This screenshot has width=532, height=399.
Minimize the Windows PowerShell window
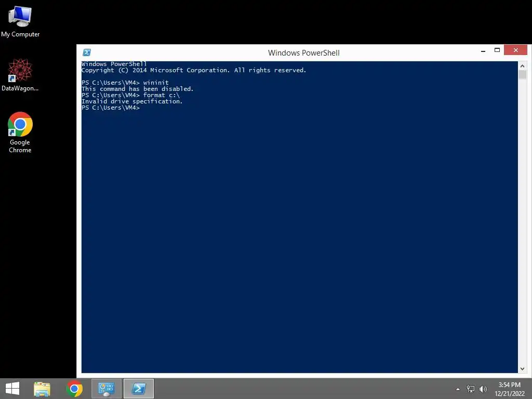click(483, 50)
